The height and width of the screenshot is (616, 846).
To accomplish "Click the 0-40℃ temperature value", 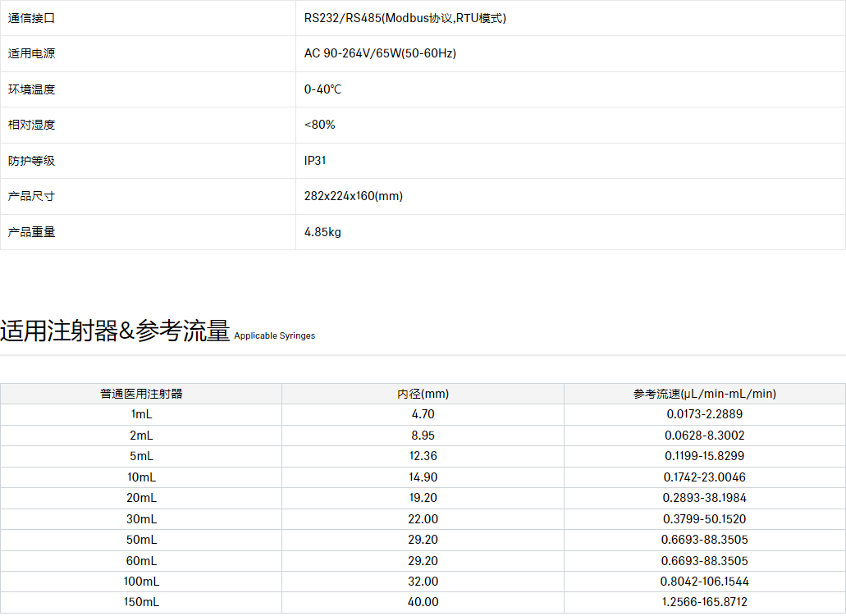I will pyautogui.click(x=322, y=89).
